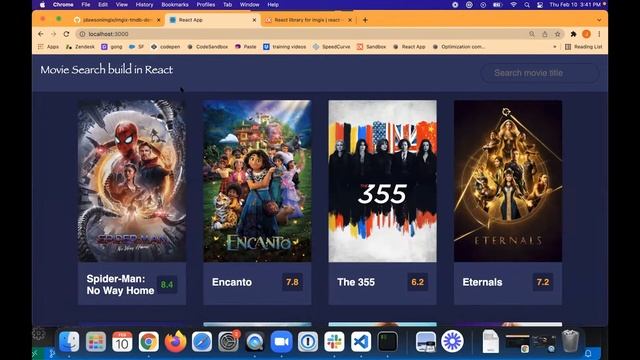The width and height of the screenshot is (640, 360).
Task: Click the Search movie title field
Action: 540,73
